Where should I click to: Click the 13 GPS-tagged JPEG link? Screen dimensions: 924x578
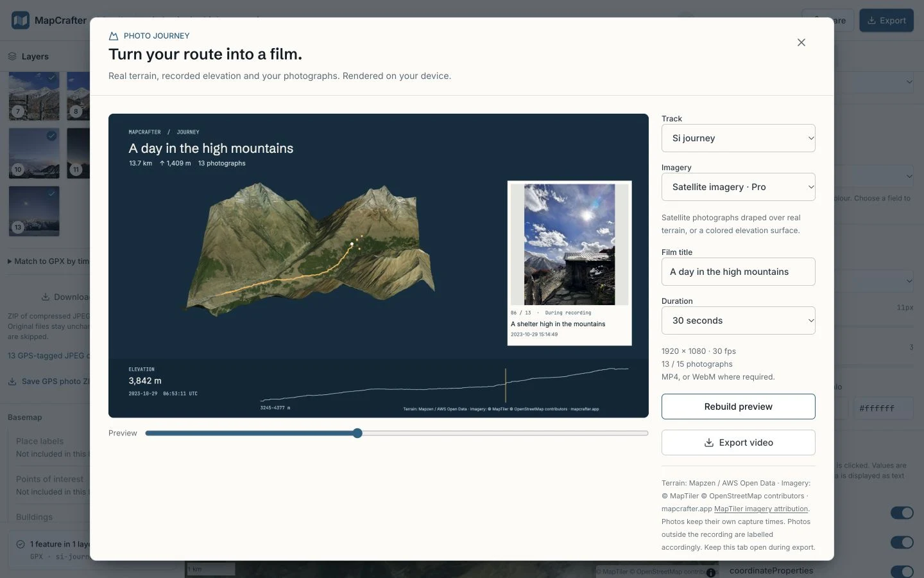coord(49,355)
